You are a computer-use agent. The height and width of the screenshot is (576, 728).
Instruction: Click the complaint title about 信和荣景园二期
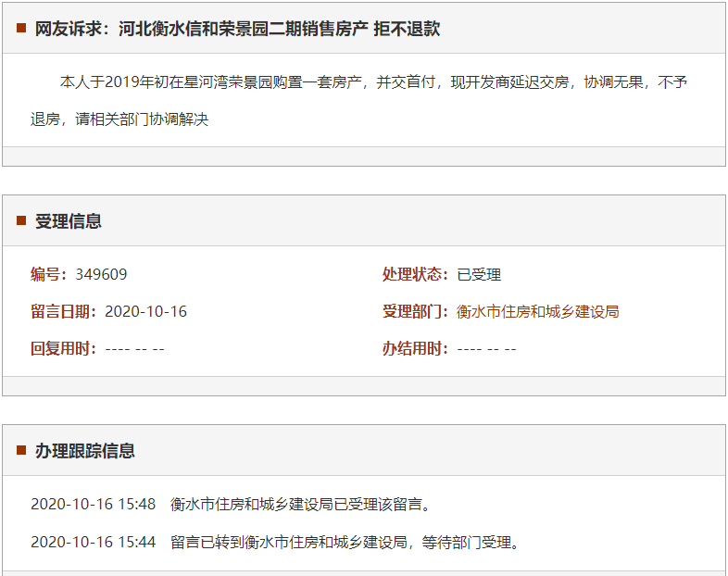tap(237, 29)
